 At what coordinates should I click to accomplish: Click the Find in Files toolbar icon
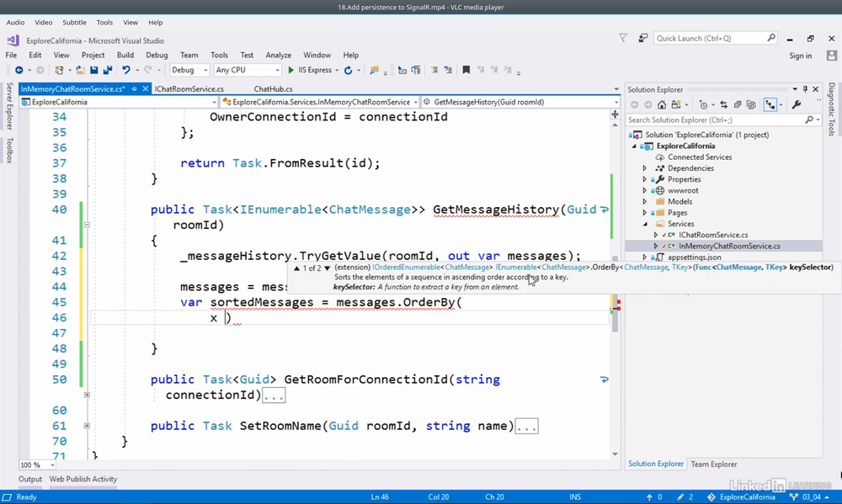(375, 71)
